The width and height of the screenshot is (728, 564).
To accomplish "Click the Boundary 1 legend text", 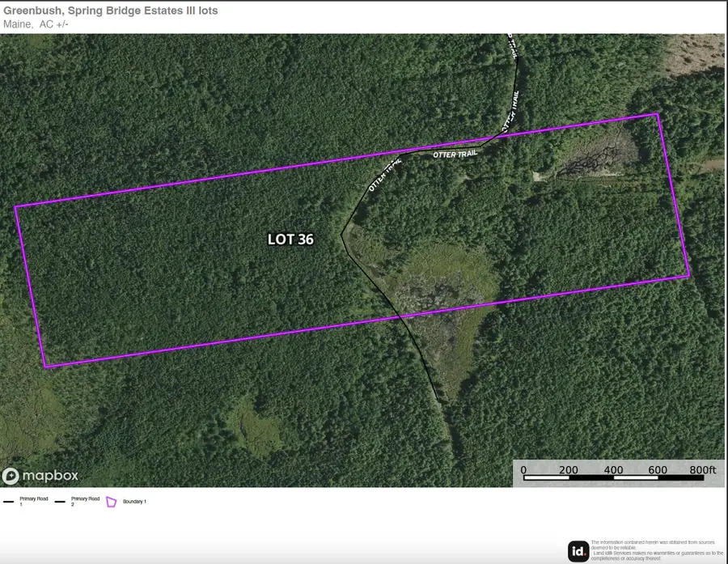I will [136, 500].
